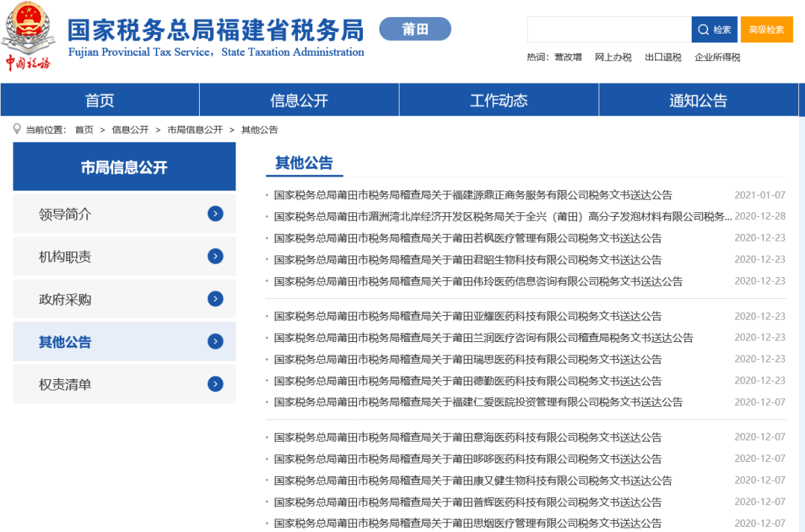Open announcement about 福建仁爱医院投资管理有限公司
Screen dimensions: 805x532
(x=478, y=402)
